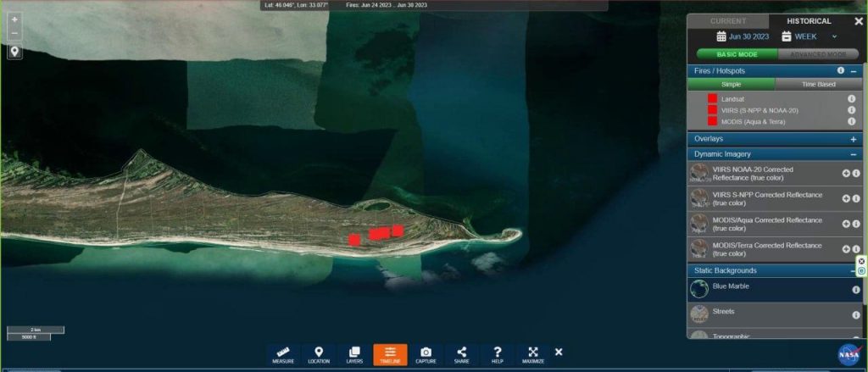The height and width of the screenshot is (372, 868).
Task: Open the Jun 30 2023 date picker
Action: click(743, 36)
